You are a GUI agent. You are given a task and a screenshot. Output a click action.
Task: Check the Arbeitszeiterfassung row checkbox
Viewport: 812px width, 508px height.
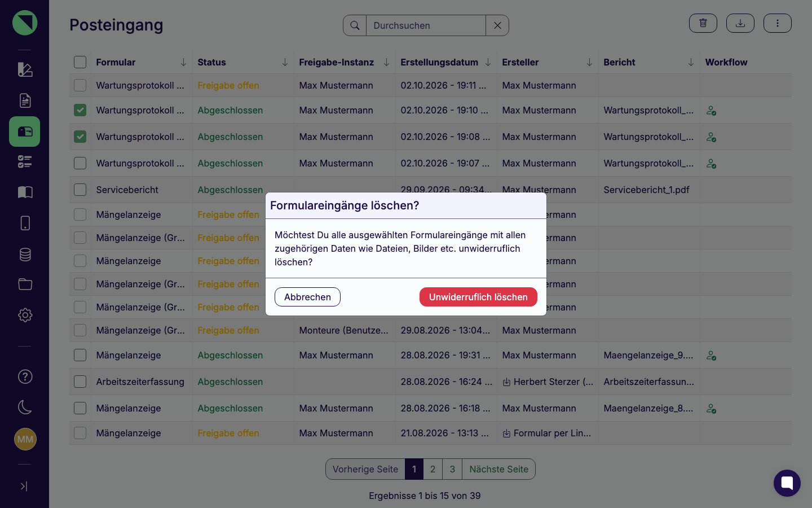80,382
